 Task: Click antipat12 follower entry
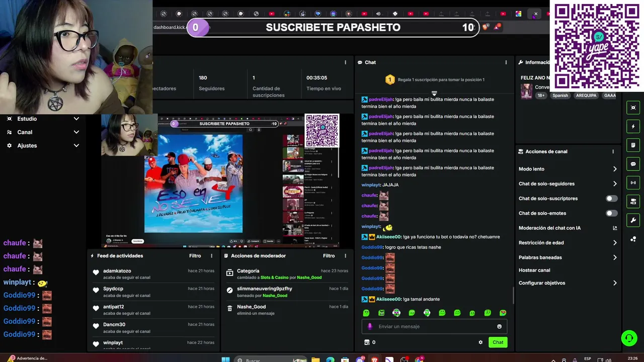click(x=153, y=310)
